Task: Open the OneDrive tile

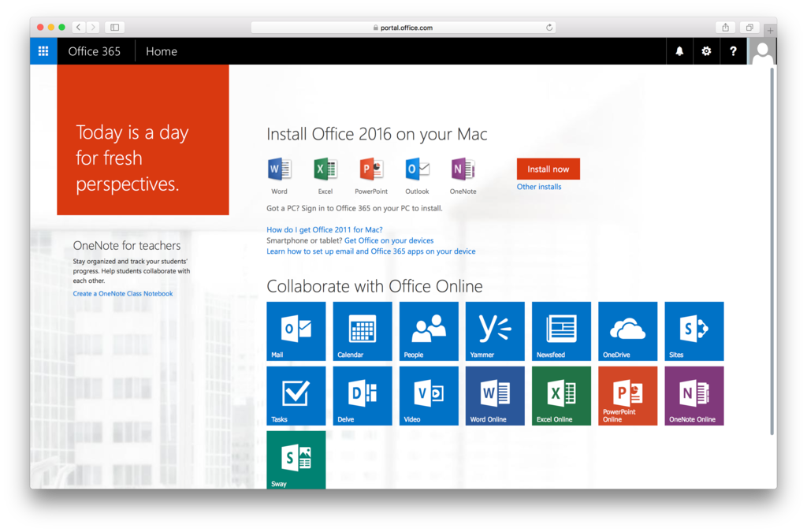Action: [627, 331]
